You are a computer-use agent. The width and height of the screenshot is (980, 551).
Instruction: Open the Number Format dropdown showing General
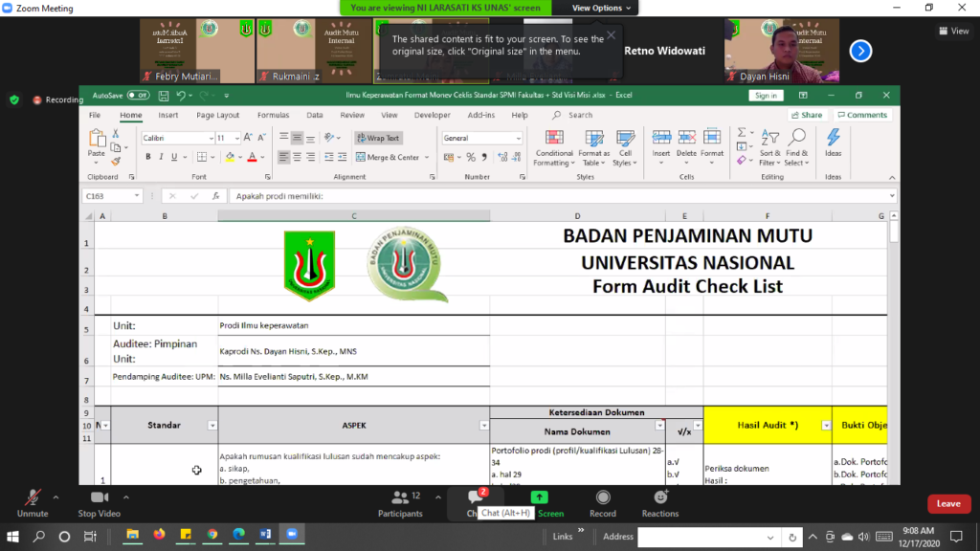point(521,138)
